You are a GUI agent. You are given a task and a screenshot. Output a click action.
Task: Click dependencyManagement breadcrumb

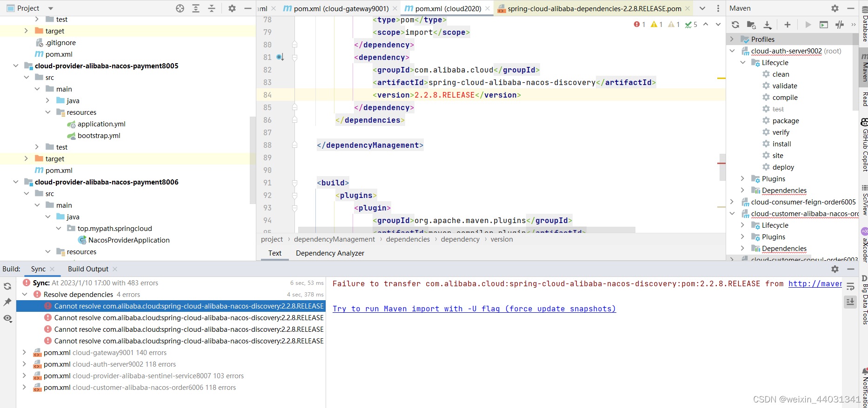334,239
